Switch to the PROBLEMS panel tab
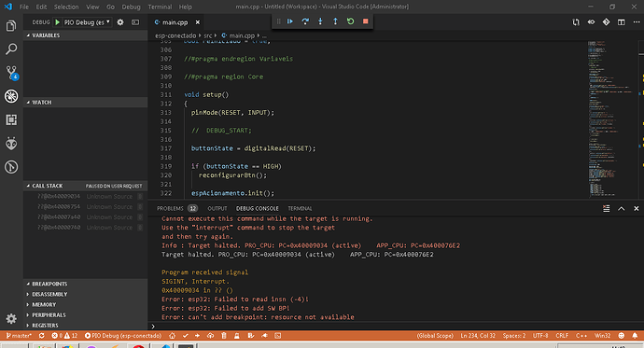The height and width of the screenshot is (348, 644). 177,208
